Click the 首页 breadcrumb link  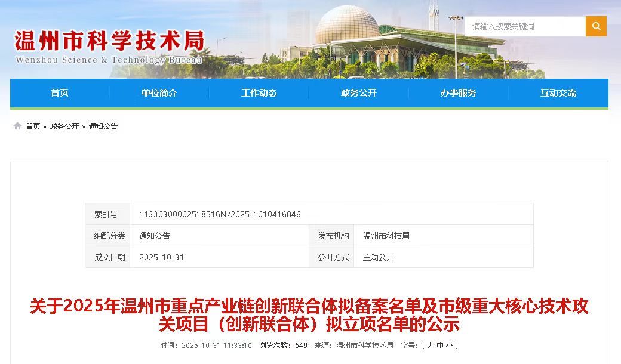point(33,127)
